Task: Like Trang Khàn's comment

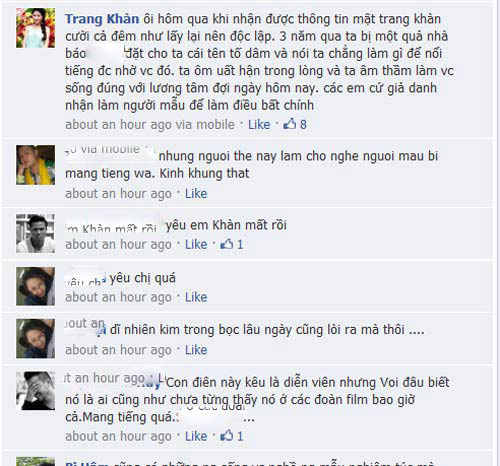Action: pos(259,124)
